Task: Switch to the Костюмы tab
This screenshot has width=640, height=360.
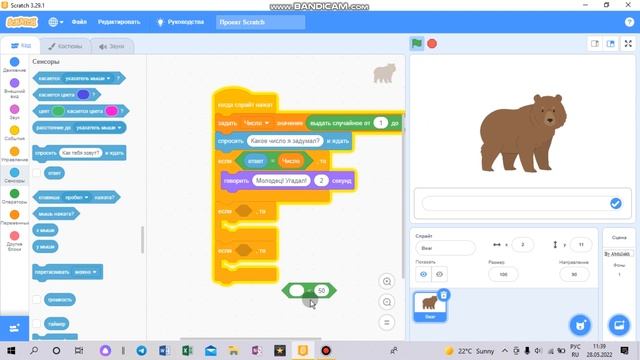Action: coord(65,46)
